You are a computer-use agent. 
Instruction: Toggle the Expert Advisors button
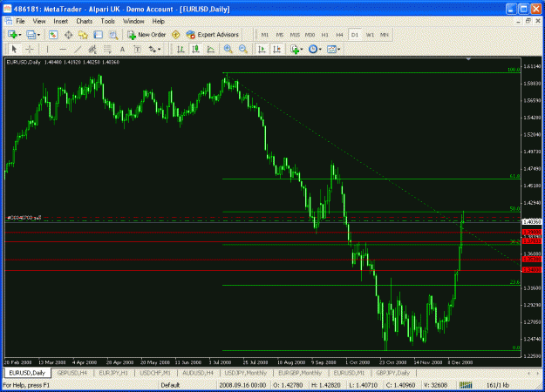point(213,35)
